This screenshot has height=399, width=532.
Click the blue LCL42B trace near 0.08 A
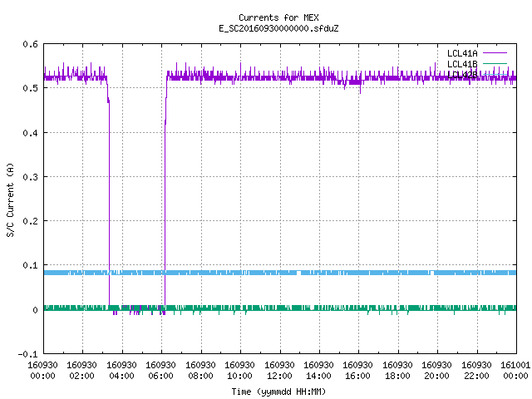(x=280, y=273)
